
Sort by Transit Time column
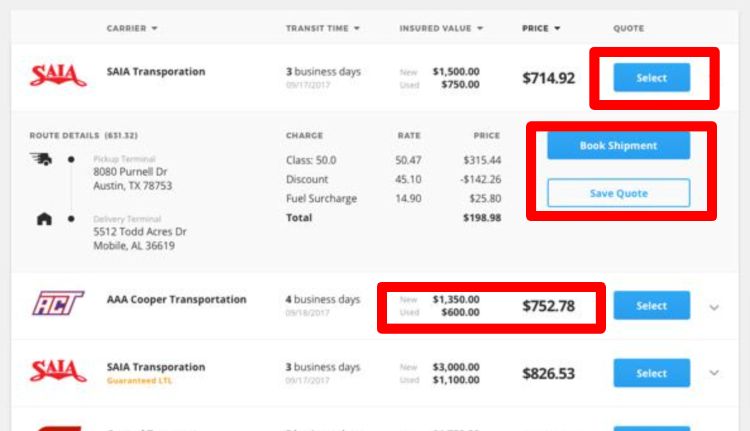point(322,28)
